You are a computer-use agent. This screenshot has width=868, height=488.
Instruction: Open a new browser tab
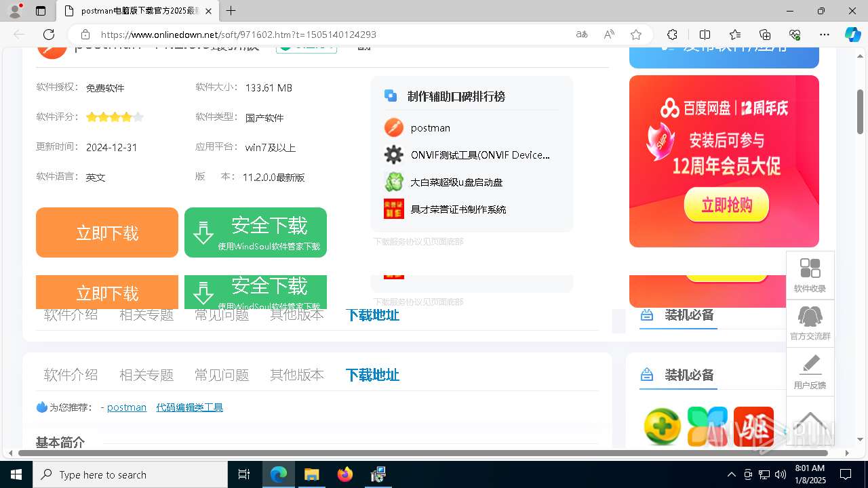[231, 11]
